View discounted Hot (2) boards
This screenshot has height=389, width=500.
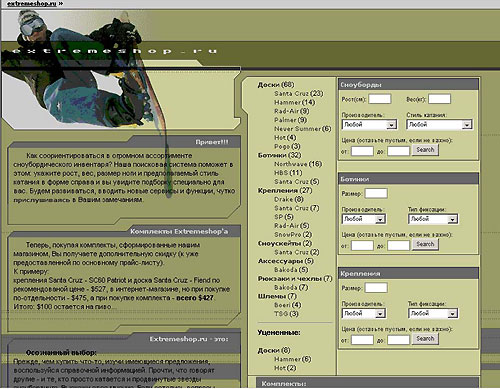pos(285,368)
